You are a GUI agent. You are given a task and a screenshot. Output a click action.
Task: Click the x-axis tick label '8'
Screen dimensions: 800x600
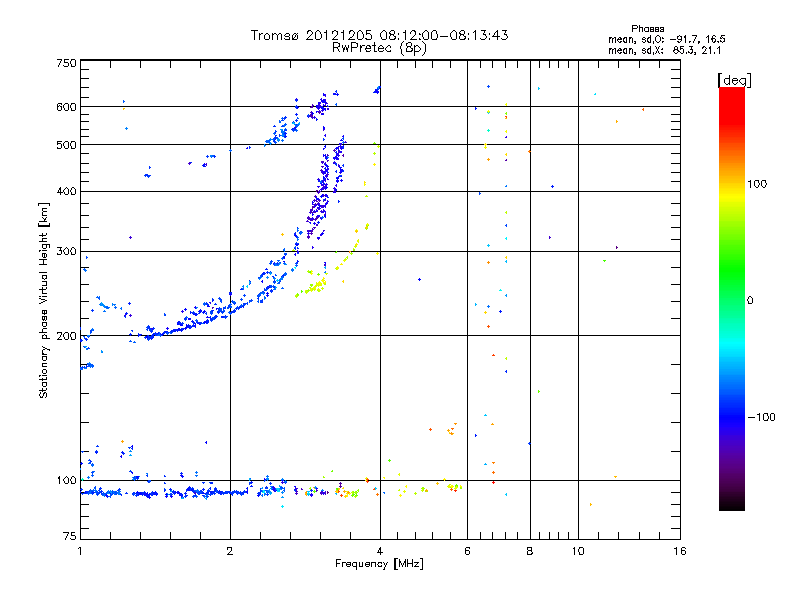pyautogui.click(x=530, y=551)
